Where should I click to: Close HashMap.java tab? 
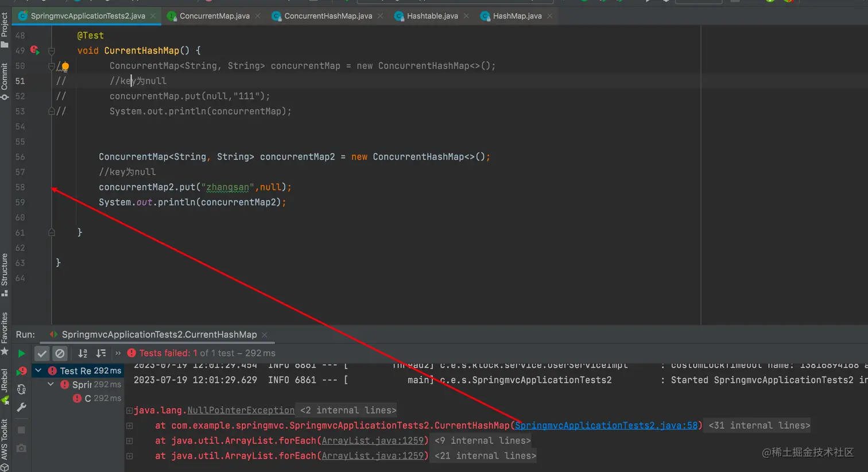pos(550,16)
